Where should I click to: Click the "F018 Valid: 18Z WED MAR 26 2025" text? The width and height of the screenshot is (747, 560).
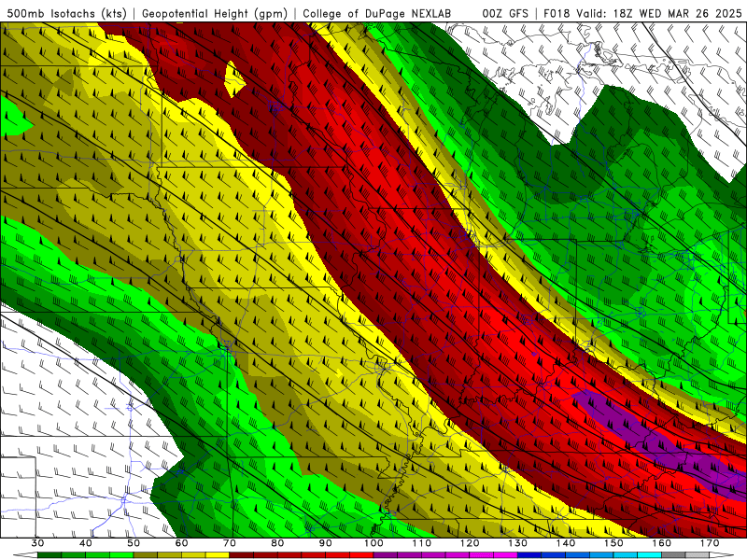pos(642,13)
